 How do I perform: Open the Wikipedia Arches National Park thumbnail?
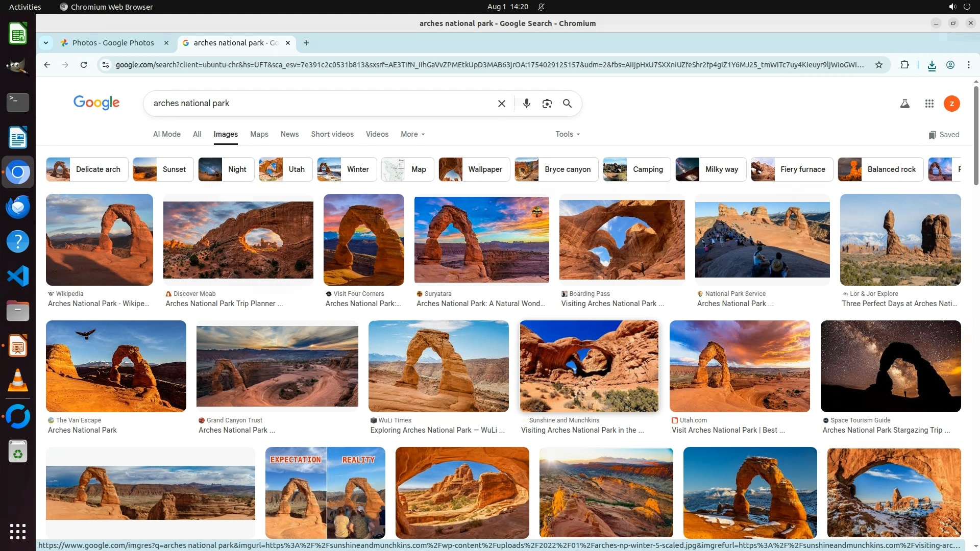tap(100, 240)
